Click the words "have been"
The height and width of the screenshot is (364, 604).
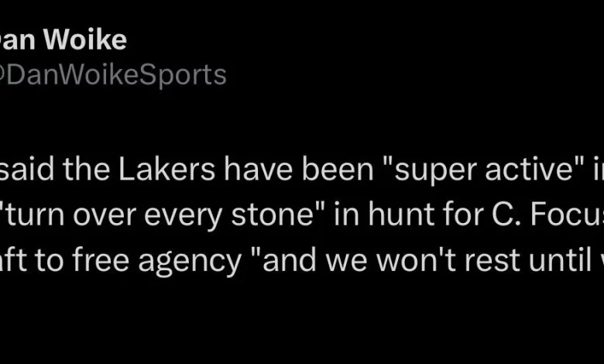coord(299,169)
